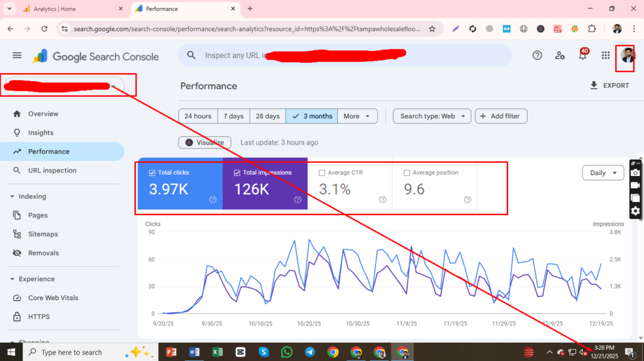Click help icon on Average CTR card

[382, 199]
